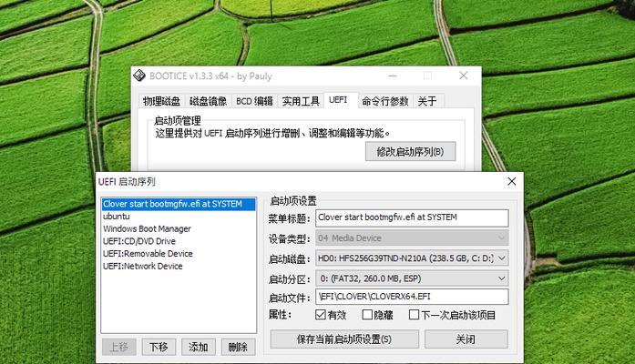Click the 菜单标题 text field
This screenshot has width=635, height=364.
(412, 217)
